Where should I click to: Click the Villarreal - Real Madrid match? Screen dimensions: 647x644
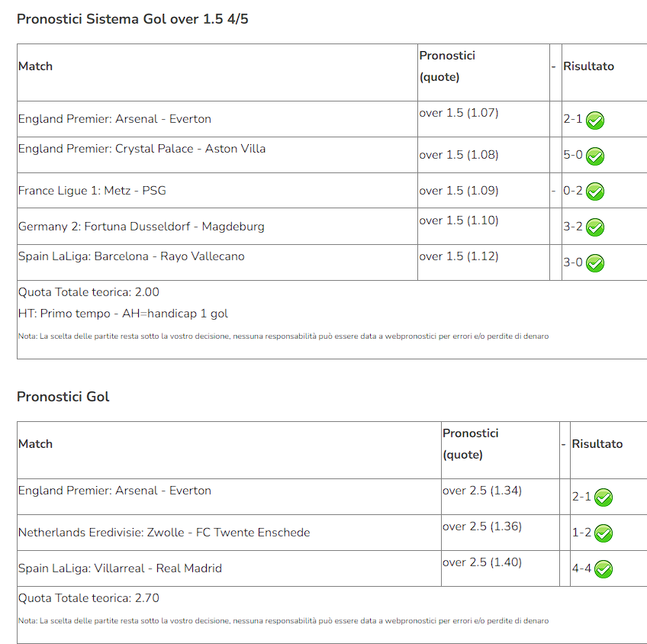click(120, 568)
